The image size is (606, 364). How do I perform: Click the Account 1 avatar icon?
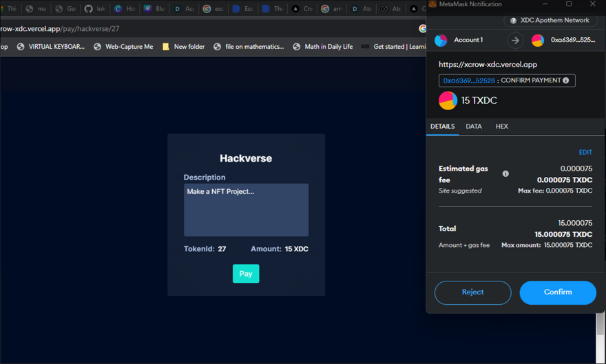tap(441, 41)
